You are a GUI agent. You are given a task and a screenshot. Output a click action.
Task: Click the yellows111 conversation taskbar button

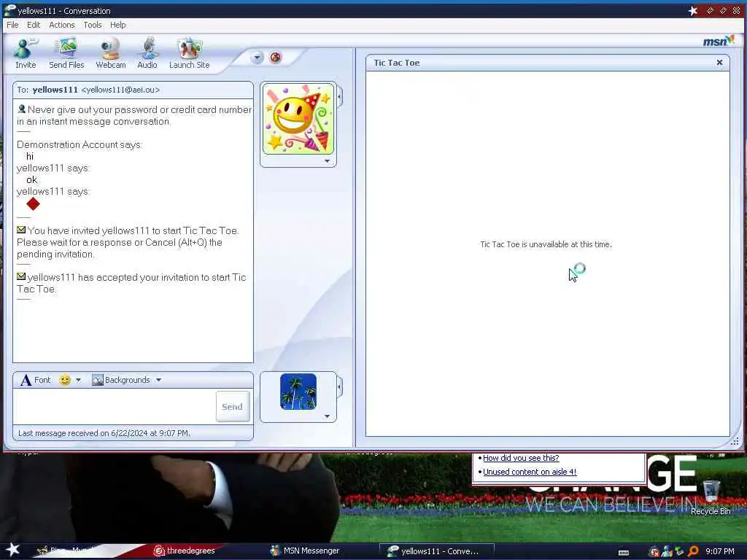coord(436,551)
